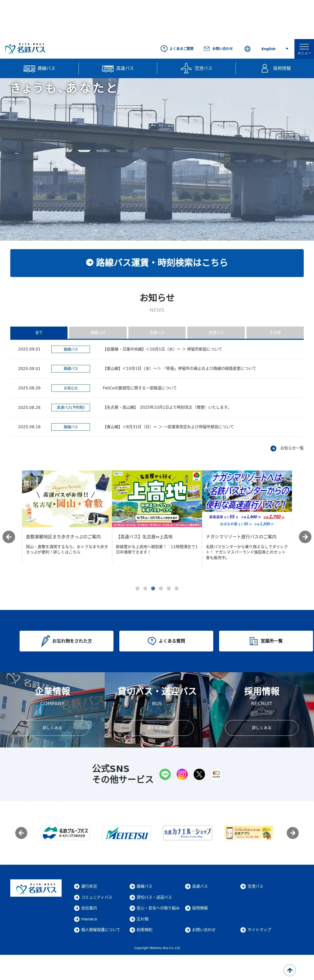Select the last carousel pagination dot
The height and width of the screenshot is (980, 314).
(176, 588)
